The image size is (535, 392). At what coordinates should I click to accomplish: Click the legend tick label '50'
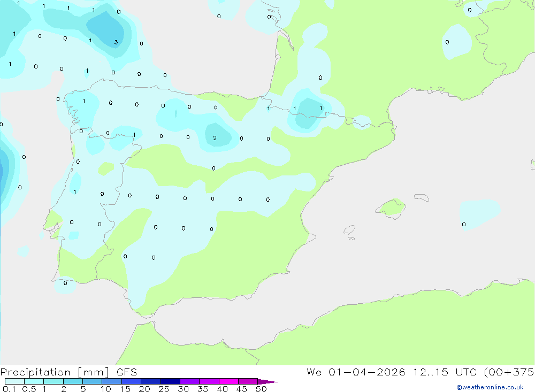click(261, 389)
